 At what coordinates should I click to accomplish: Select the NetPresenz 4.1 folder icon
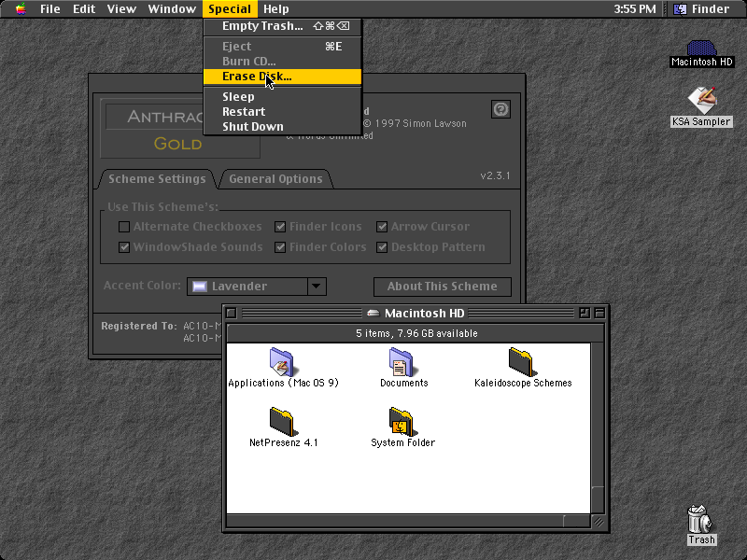[283, 422]
